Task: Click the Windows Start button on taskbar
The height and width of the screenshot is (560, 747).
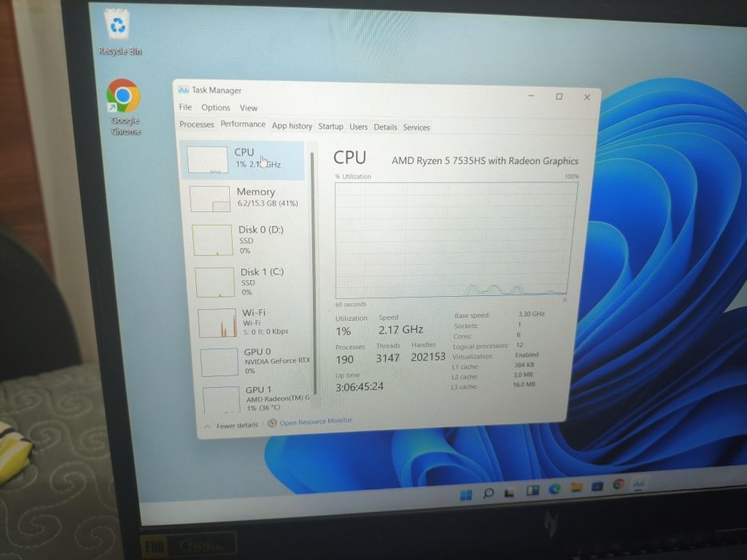Action: pyautogui.click(x=465, y=494)
